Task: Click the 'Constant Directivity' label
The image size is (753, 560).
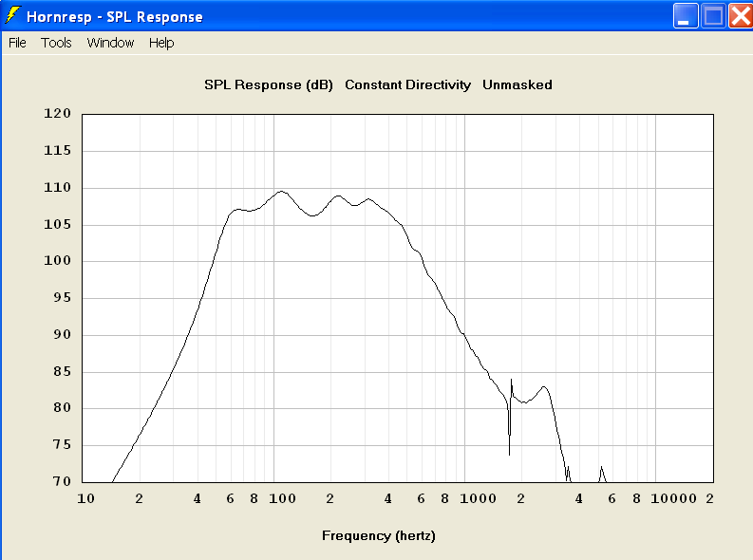Action: pos(407,84)
